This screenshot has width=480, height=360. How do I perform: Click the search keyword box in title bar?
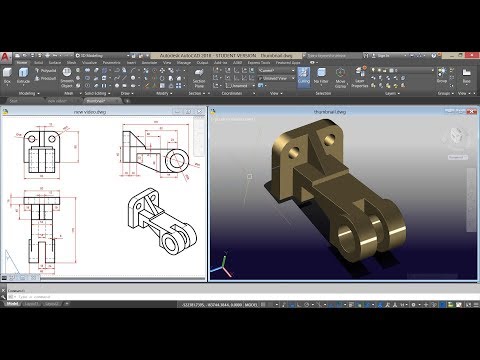333,56
